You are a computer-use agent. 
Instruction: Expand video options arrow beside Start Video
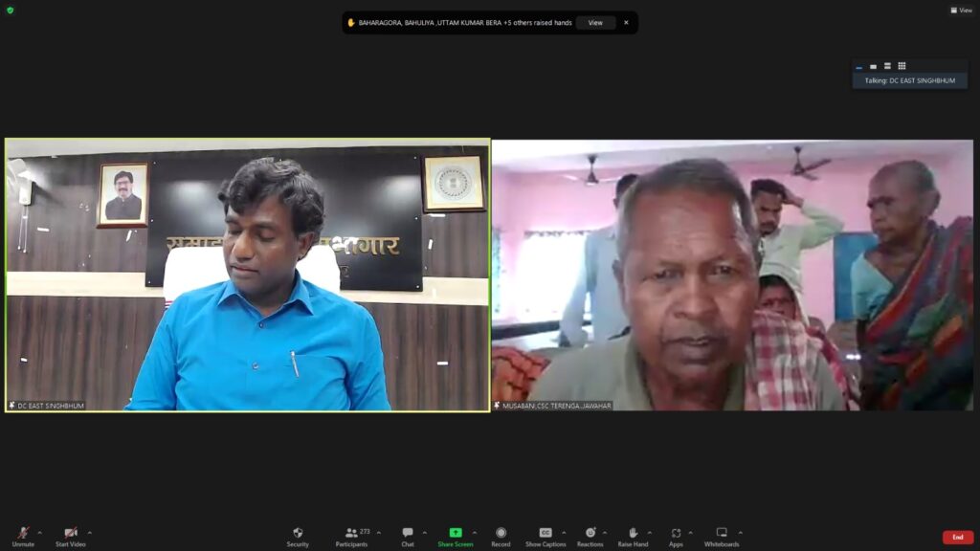click(x=90, y=533)
